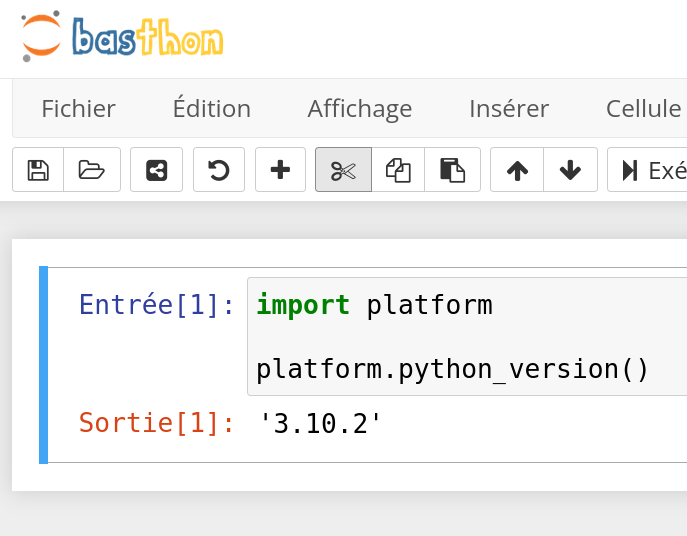Screen dimensions: 687x536
Task: Open a file with folder icon
Action: 92,170
